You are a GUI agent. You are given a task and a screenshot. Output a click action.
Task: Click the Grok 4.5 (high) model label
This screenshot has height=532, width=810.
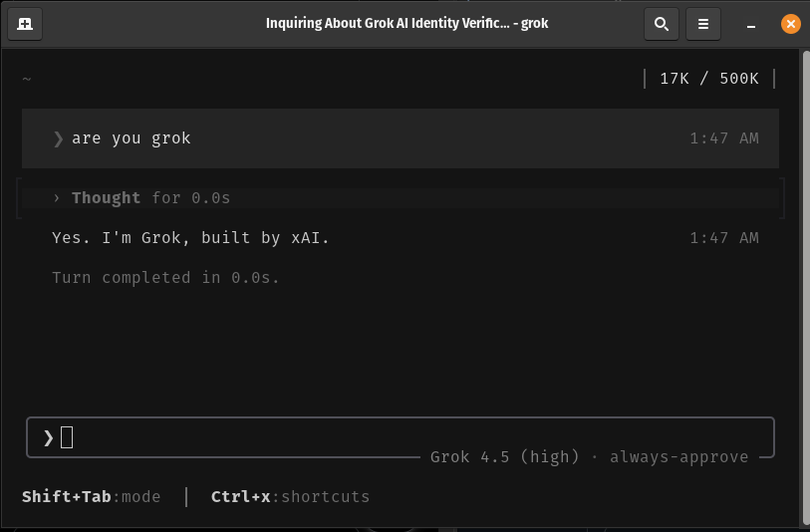pyautogui.click(x=505, y=457)
